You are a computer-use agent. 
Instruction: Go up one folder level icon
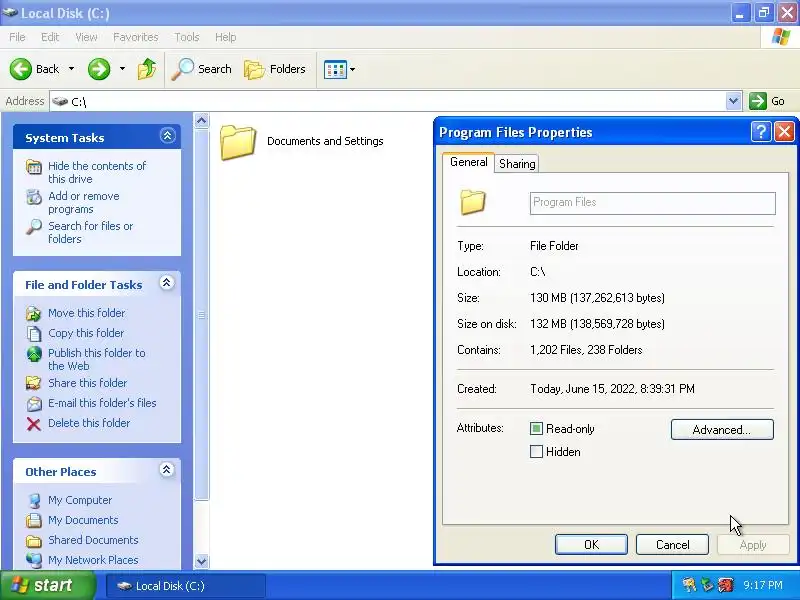[x=147, y=69]
